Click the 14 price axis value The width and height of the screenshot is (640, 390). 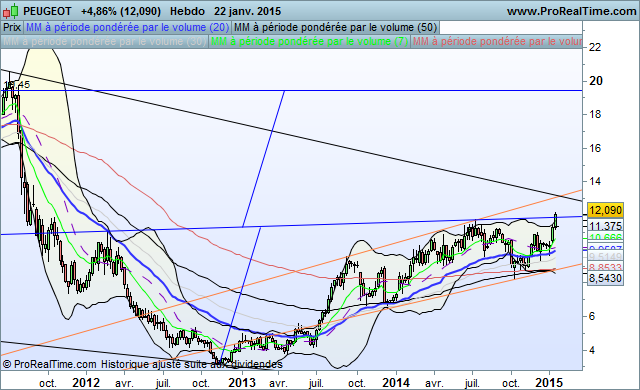tap(595, 182)
